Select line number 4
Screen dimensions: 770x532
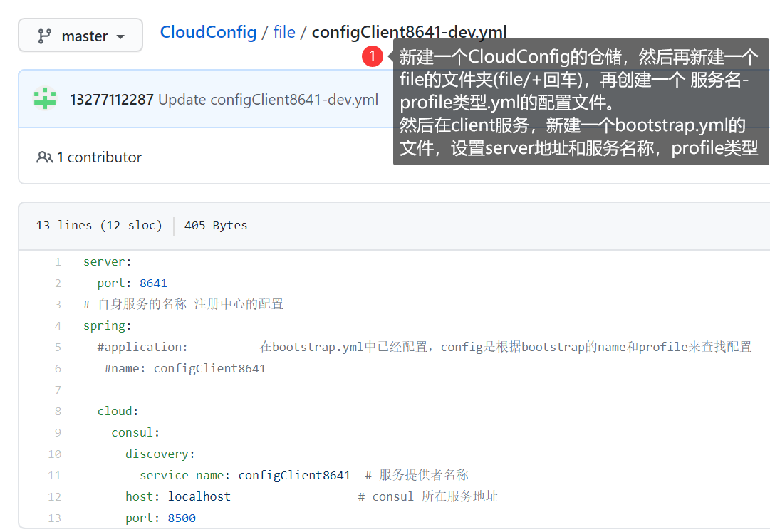(58, 326)
